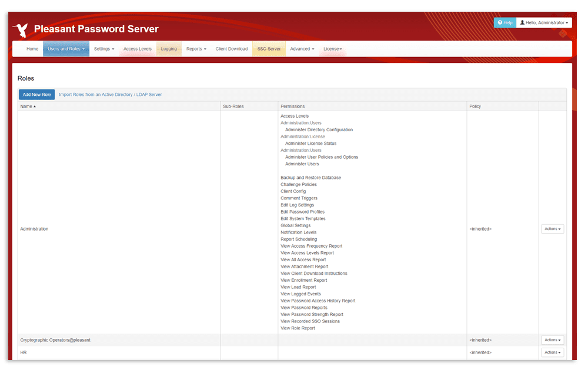
Task: Expand the Reports dropdown menu
Action: 196,49
